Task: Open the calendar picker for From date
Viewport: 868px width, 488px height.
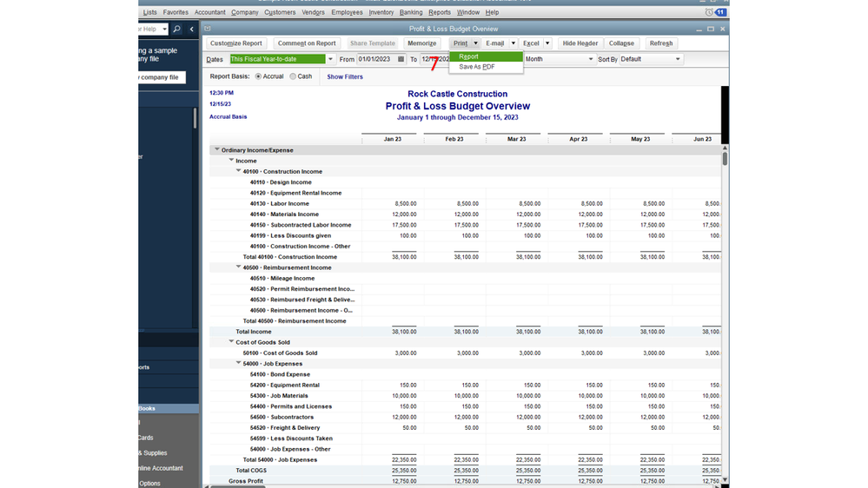Action: (401, 59)
